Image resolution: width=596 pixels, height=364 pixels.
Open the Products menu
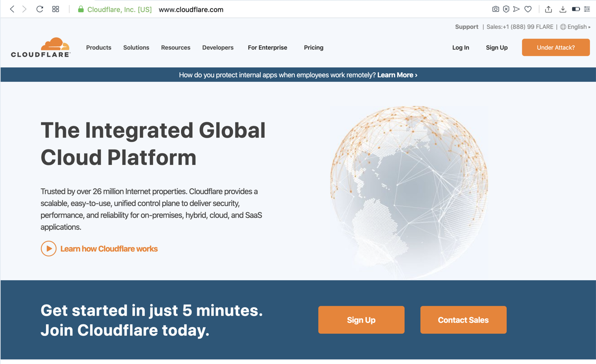pyautogui.click(x=99, y=48)
